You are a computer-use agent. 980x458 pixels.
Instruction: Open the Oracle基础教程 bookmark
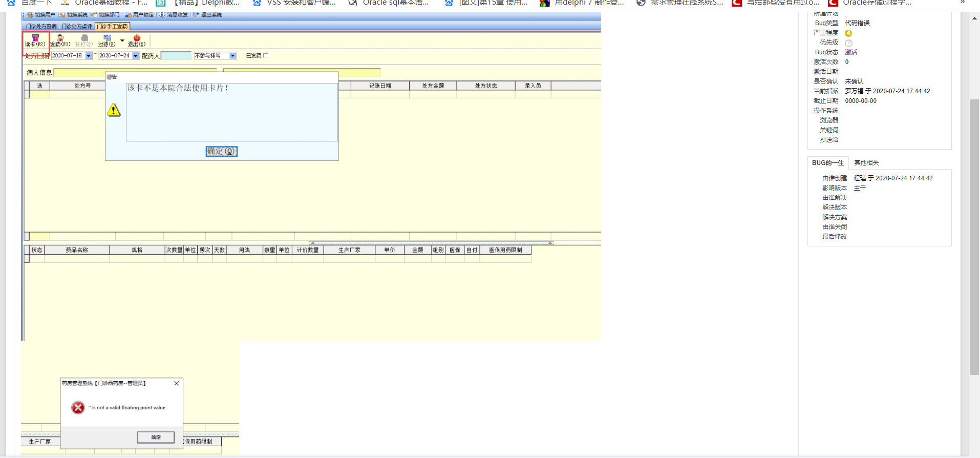[x=104, y=3]
